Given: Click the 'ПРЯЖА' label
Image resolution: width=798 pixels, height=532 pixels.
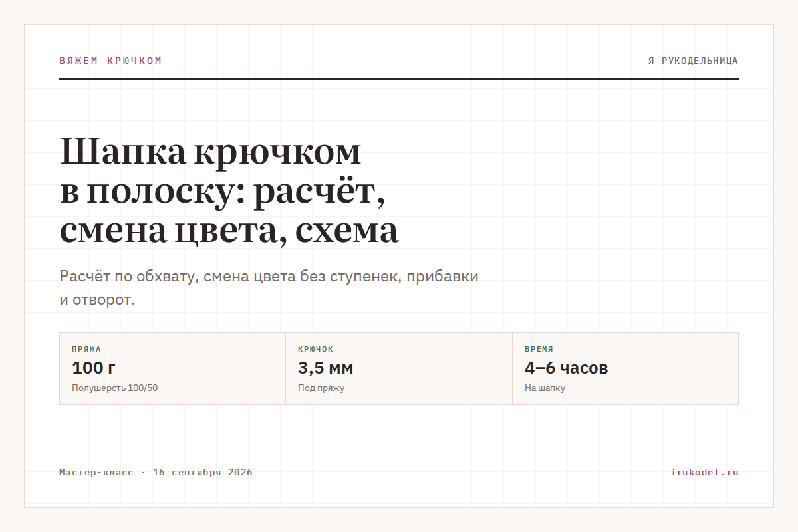Looking at the screenshot, I should [x=86, y=349].
